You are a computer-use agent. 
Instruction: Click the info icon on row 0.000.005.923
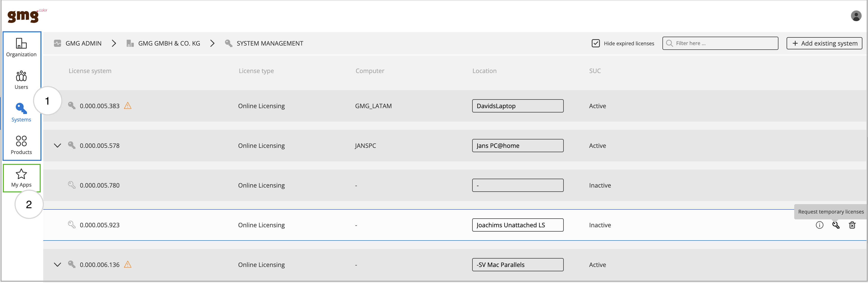819,225
